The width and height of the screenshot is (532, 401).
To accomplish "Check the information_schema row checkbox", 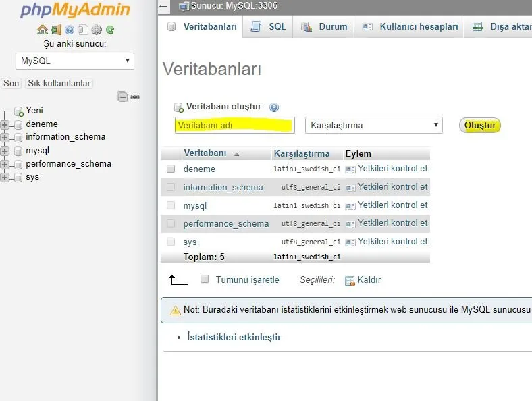I will (171, 187).
